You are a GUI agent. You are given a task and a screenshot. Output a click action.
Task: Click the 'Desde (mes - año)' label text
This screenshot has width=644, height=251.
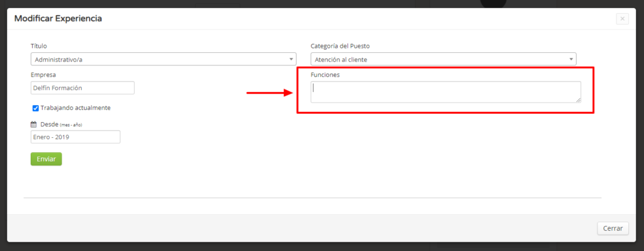coord(64,124)
